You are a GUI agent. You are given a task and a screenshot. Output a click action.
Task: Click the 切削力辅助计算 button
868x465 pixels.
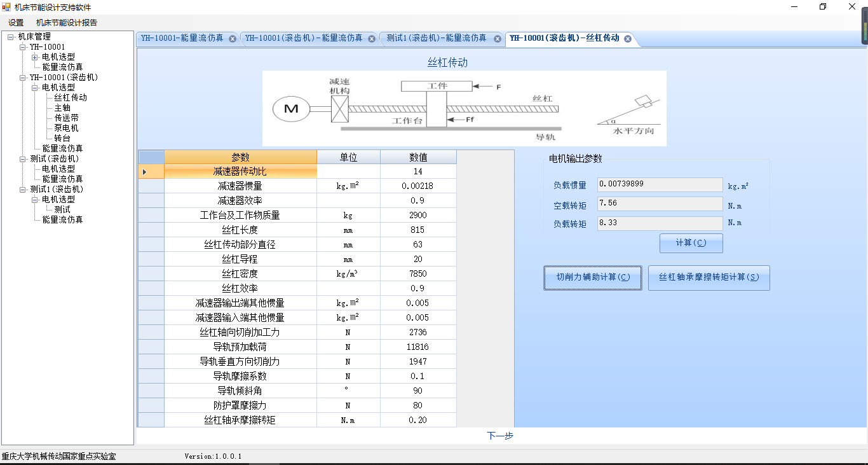coord(592,278)
